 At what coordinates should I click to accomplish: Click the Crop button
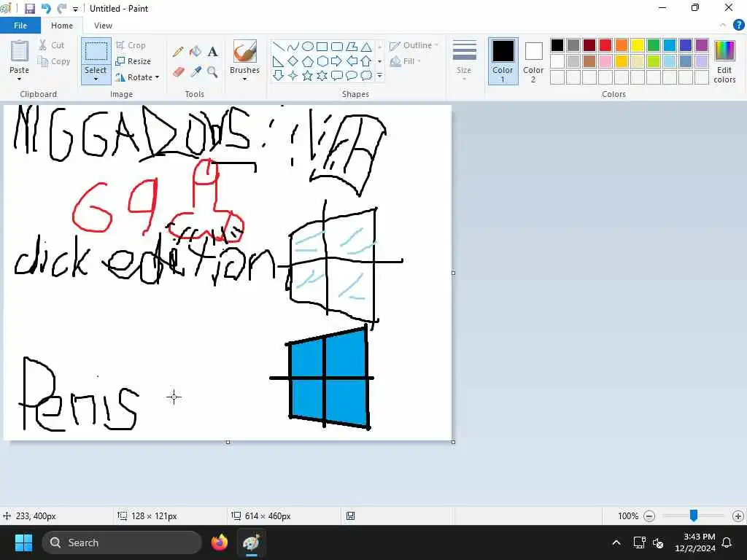pyautogui.click(x=131, y=45)
